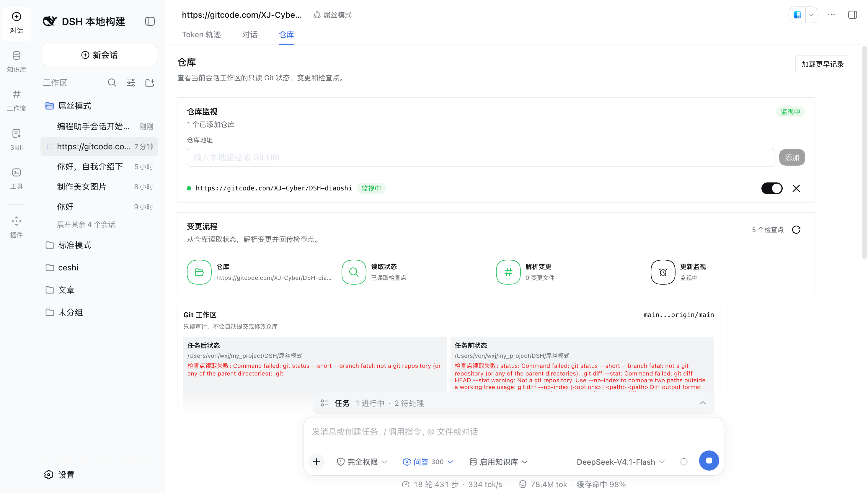Open the 工具 tools section
The width and height of the screenshot is (868, 493).
(x=16, y=179)
